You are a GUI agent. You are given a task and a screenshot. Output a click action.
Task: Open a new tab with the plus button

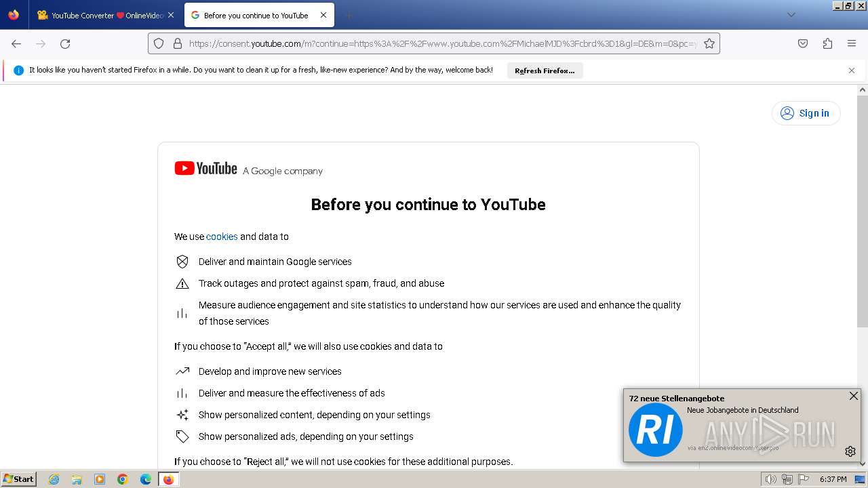[x=349, y=15]
